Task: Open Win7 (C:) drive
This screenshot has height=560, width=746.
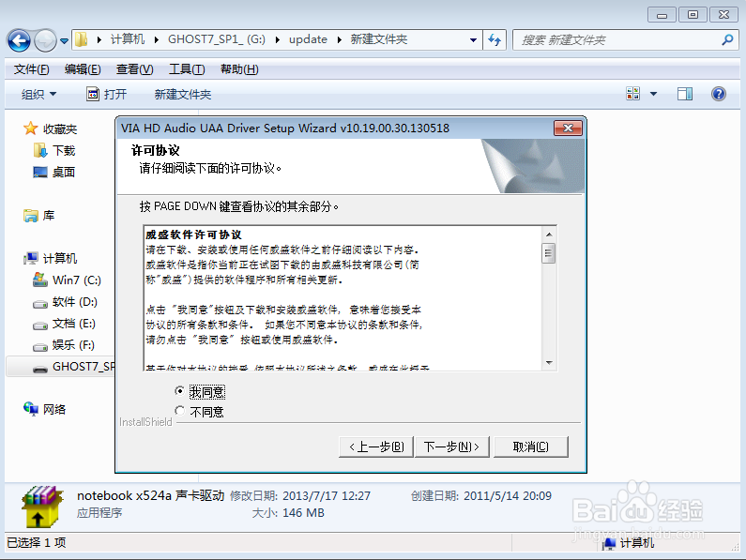Action: tap(77, 280)
